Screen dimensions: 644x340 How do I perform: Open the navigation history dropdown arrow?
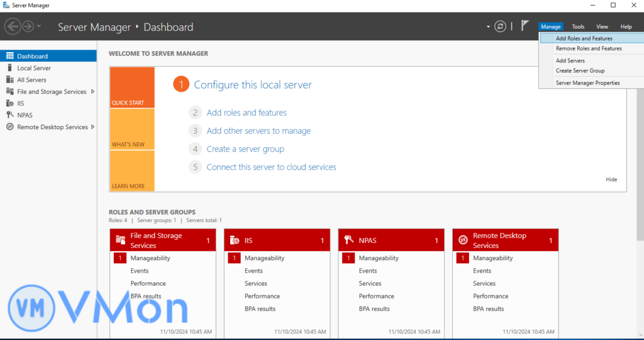click(40, 26)
